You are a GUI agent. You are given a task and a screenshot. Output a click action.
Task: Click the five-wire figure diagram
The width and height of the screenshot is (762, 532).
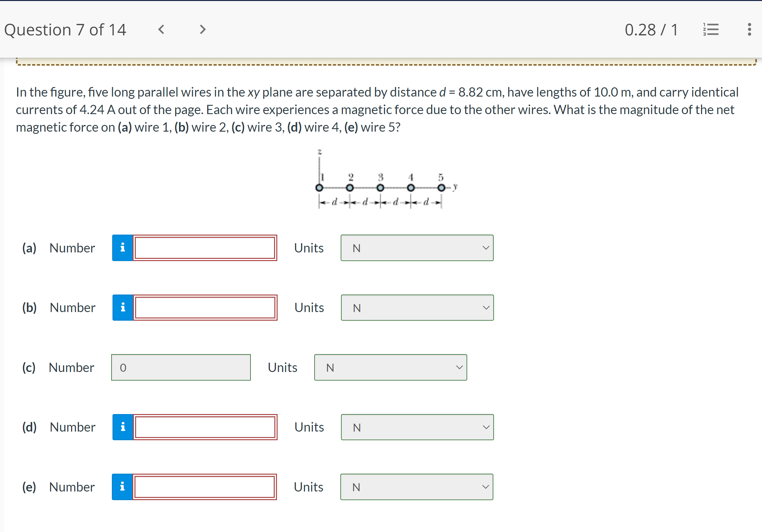pos(385,181)
